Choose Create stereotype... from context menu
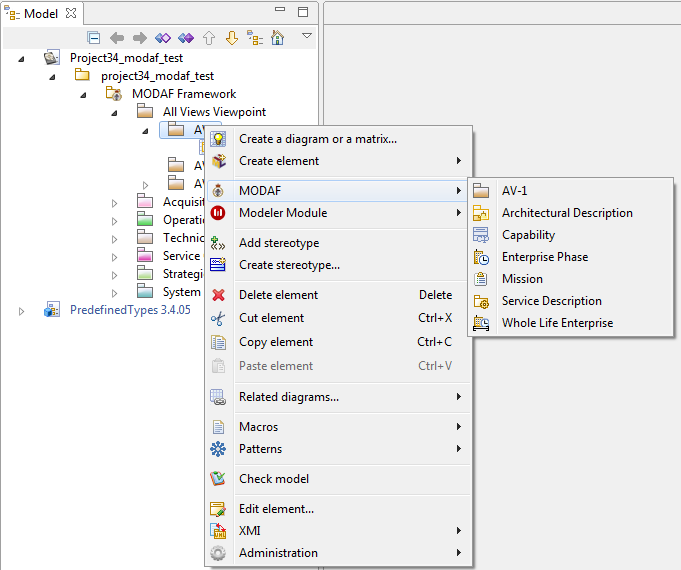Screen dimensions: 681x570 (339, 265)
